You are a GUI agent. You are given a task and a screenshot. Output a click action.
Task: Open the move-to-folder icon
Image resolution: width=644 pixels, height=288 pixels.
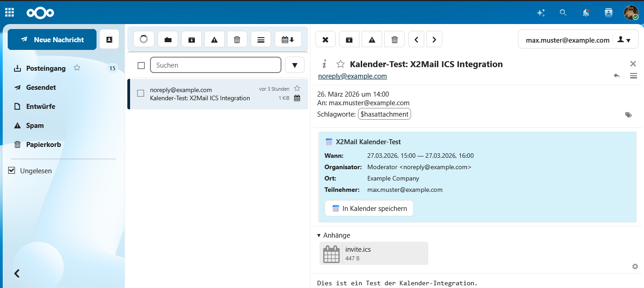coord(168,39)
